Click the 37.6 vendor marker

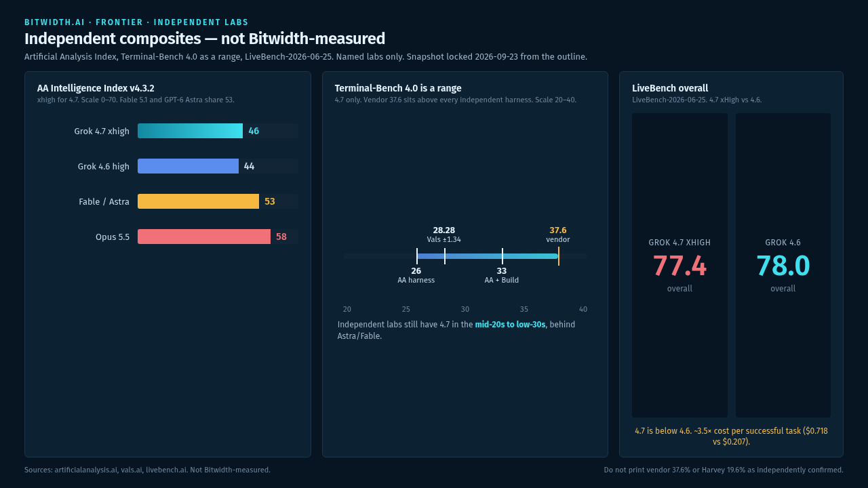[x=558, y=256]
